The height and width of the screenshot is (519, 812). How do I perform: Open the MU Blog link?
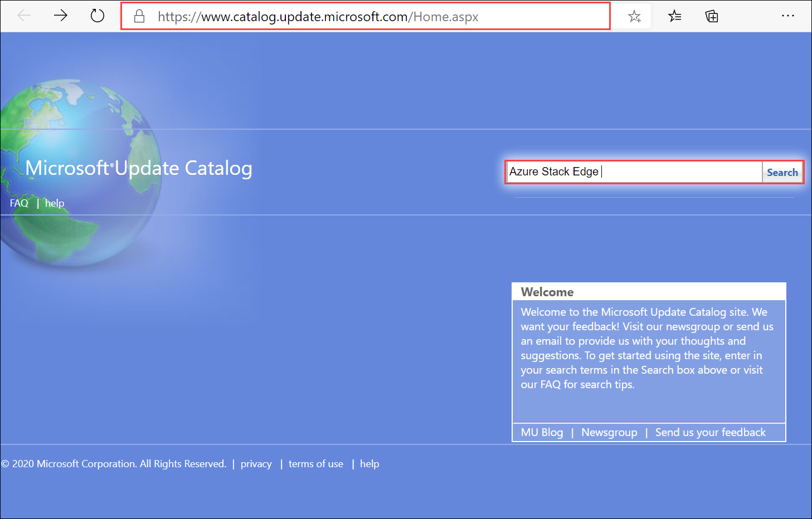point(542,432)
